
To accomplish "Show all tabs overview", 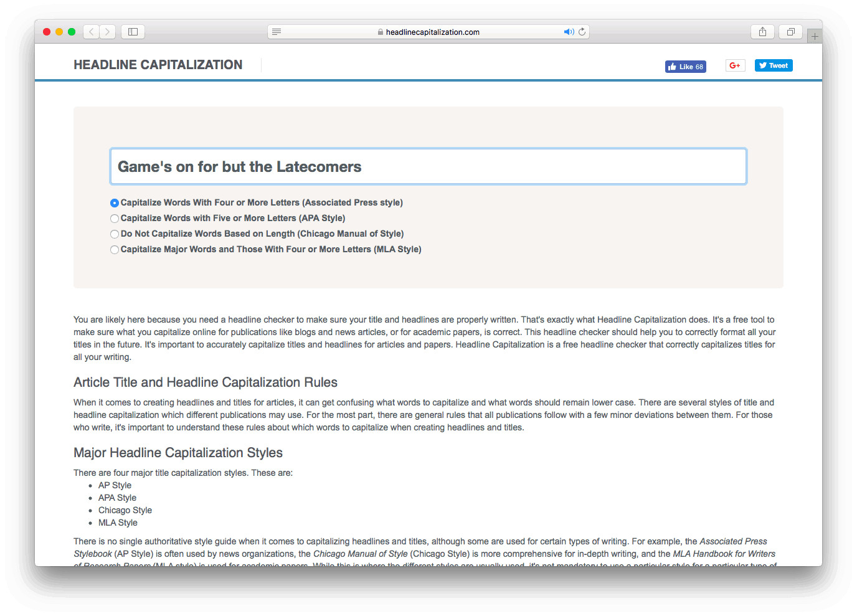I will 790,32.
